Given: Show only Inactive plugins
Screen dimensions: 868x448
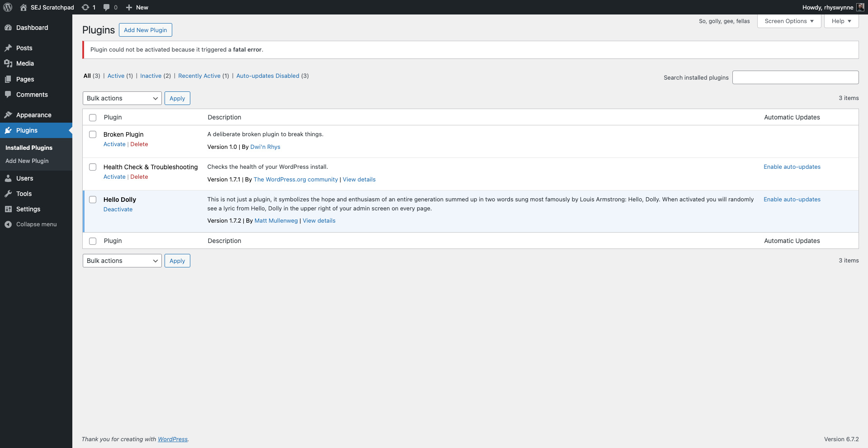Looking at the screenshot, I should tap(151, 76).
